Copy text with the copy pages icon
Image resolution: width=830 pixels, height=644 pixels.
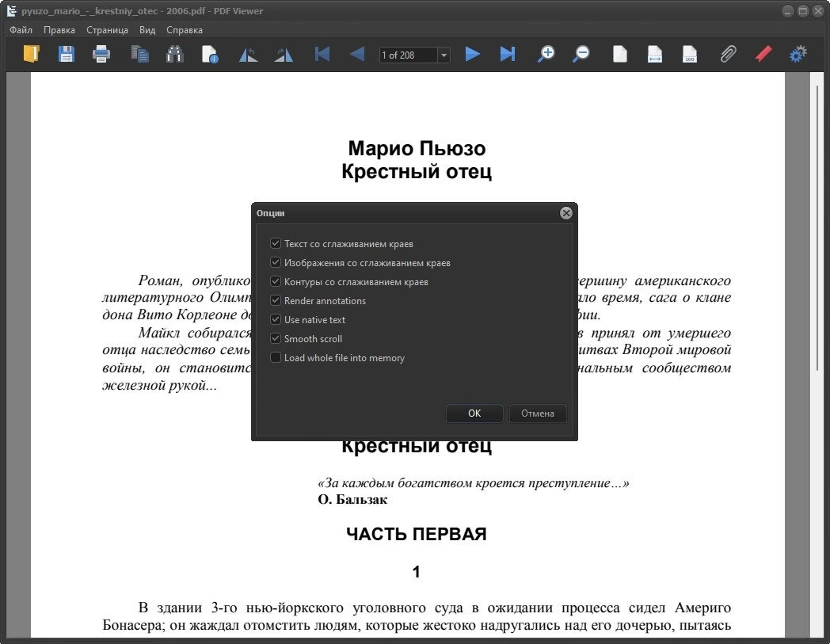(x=139, y=54)
